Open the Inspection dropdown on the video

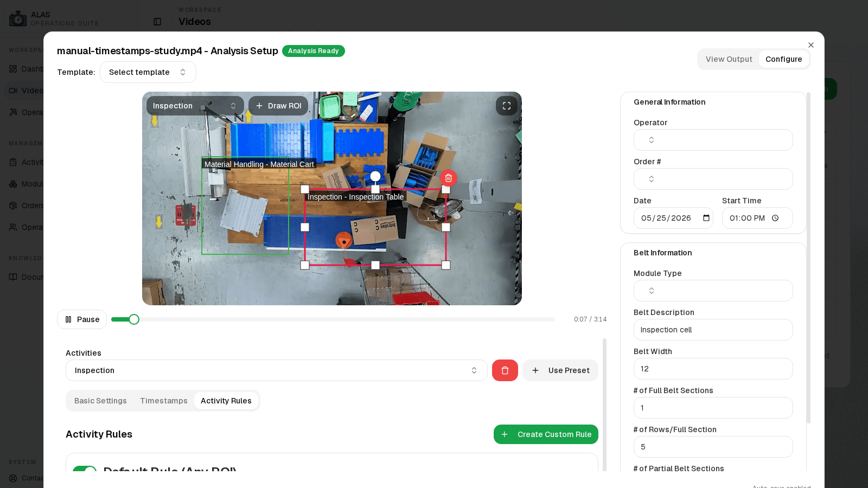[x=195, y=106]
